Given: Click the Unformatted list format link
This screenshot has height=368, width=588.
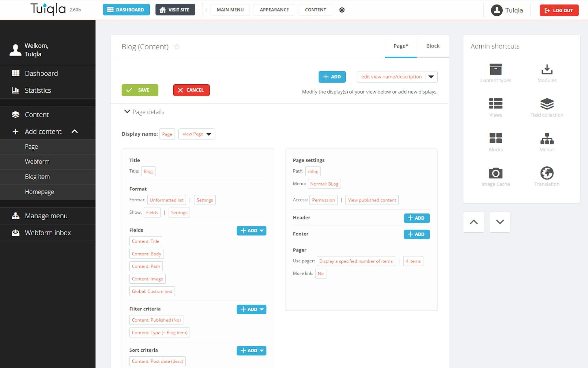Looking at the screenshot, I should [x=166, y=200].
